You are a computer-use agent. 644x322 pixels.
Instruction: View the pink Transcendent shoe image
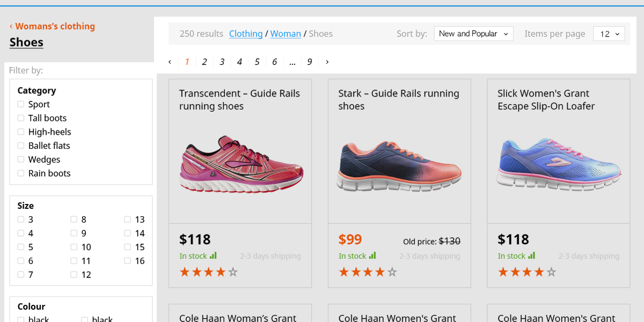point(241,164)
